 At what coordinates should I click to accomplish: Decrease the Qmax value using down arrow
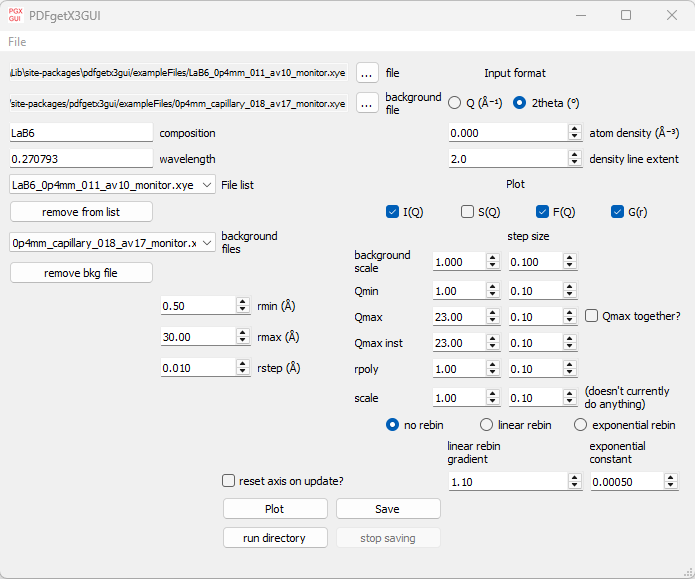(x=492, y=320)
